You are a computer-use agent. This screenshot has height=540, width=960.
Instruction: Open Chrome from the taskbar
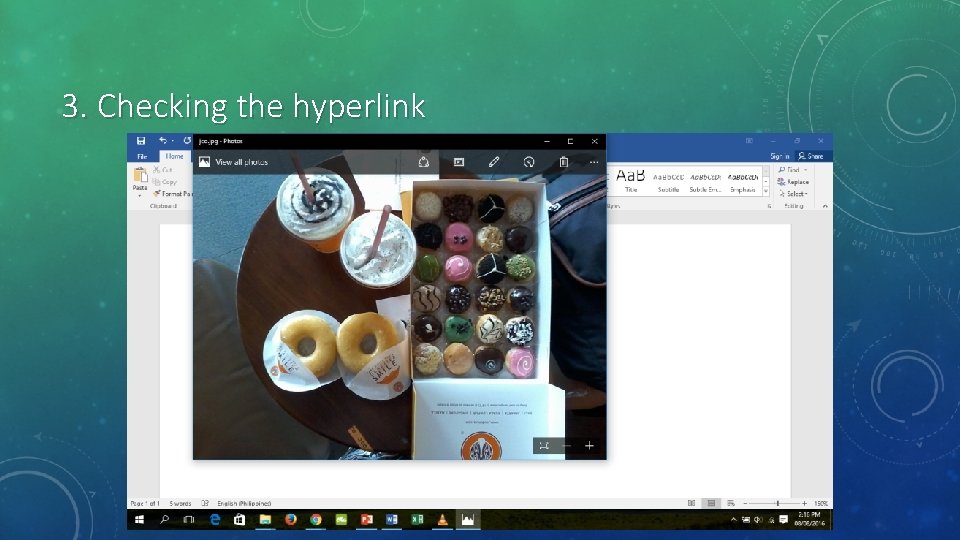316,520
